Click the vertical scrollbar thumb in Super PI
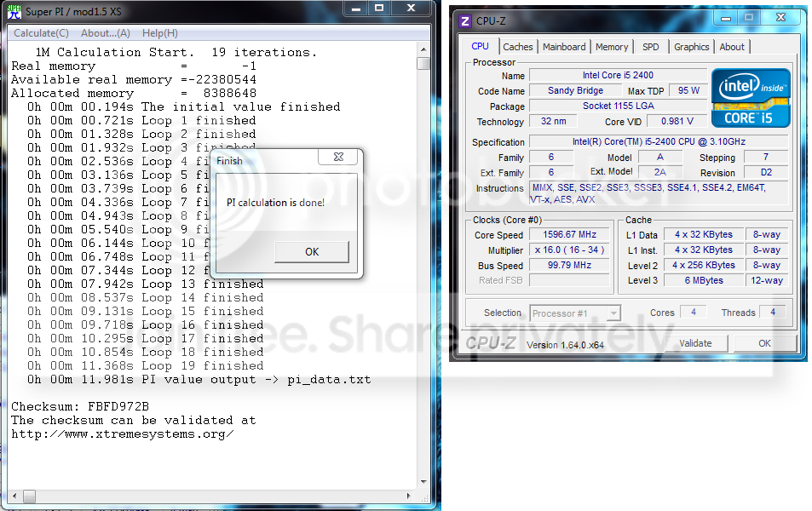 point(423,63)
